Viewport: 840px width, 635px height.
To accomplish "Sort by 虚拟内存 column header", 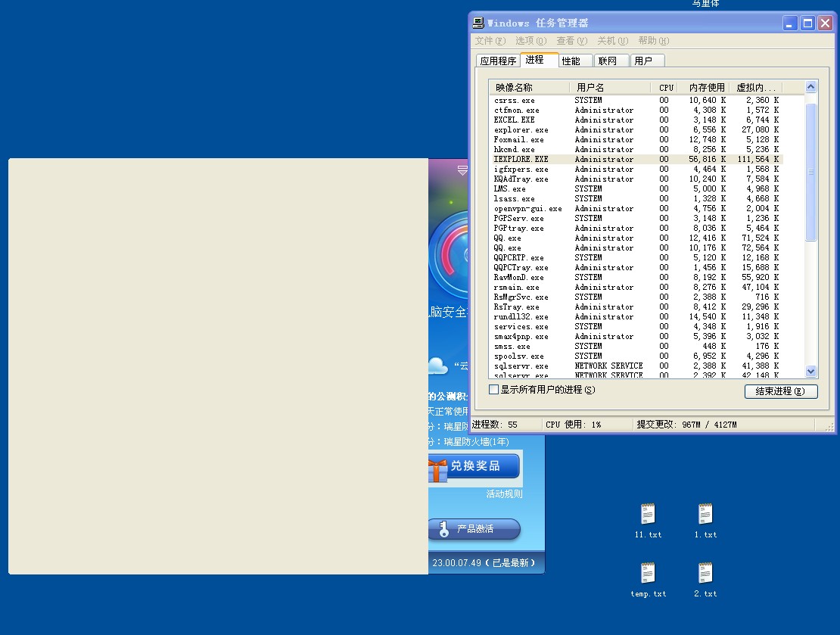I will 757,87.
